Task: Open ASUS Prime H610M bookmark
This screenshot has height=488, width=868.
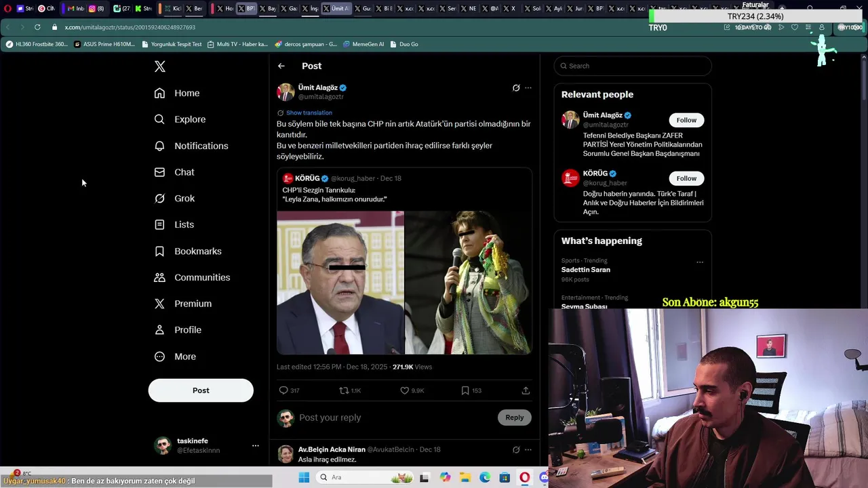Action: tap(104, 44)
